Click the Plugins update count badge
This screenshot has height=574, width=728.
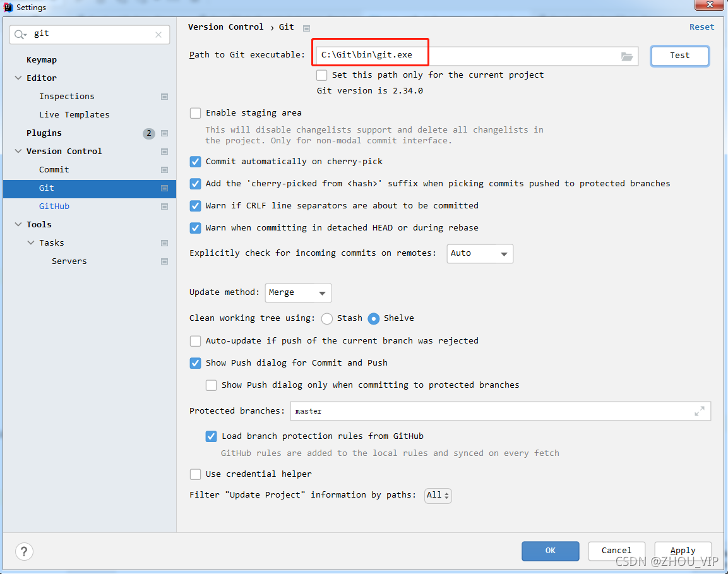click(148, 133)
